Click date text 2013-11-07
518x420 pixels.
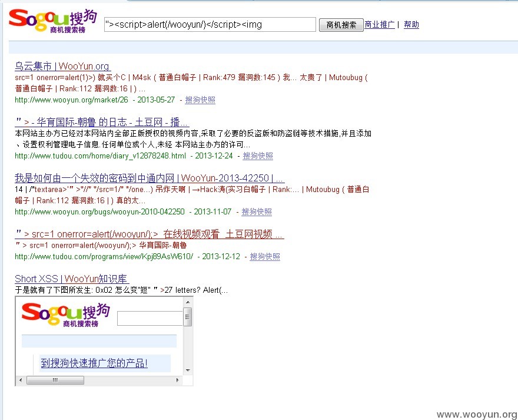point(212,211)
